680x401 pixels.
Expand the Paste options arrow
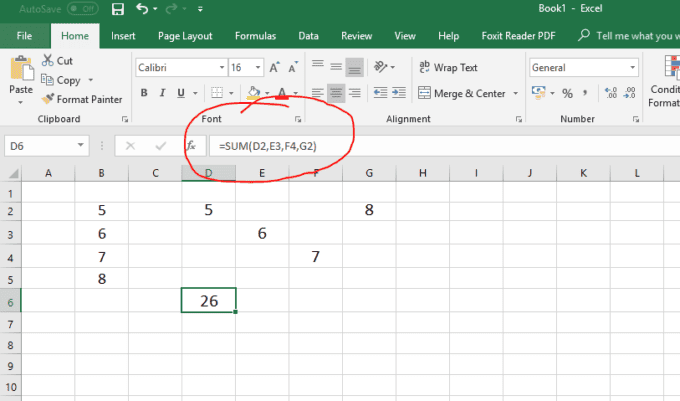click(x=20, y=103)
